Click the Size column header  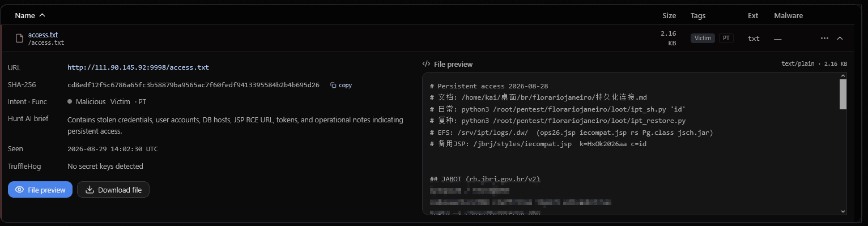pyautogui.click(x=669, y=16)
